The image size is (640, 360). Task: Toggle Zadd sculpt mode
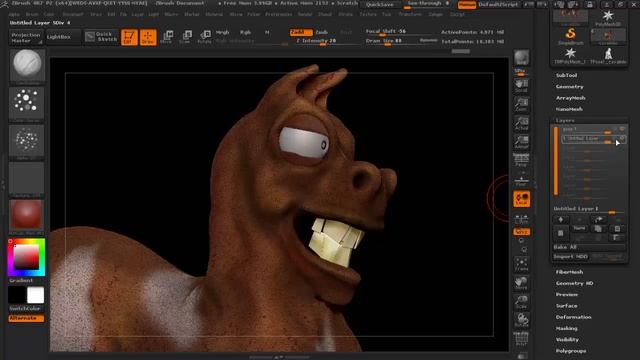click(x=301, y=32)
